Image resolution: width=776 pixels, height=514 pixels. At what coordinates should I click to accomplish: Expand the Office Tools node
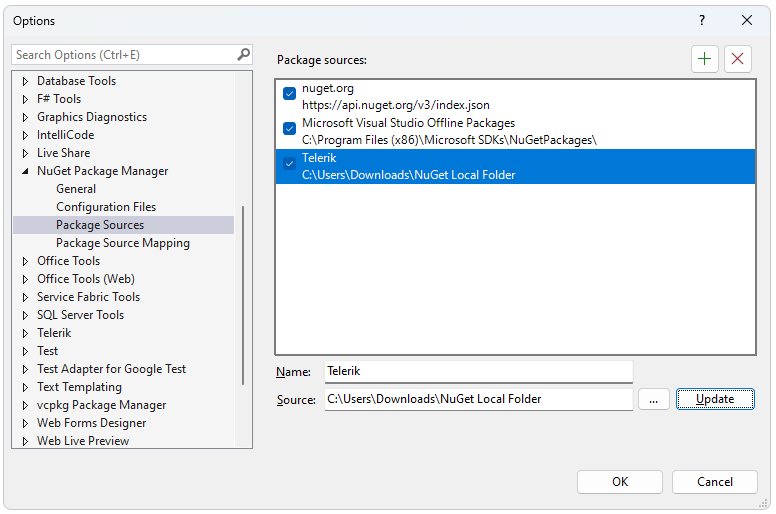coord(25,261)
